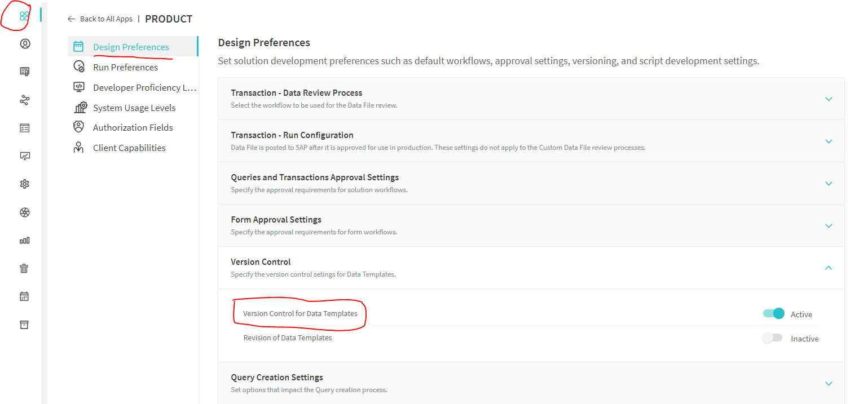The image size is (868, 404).
Task: Collapse the Version Control section
Action: 829,268
